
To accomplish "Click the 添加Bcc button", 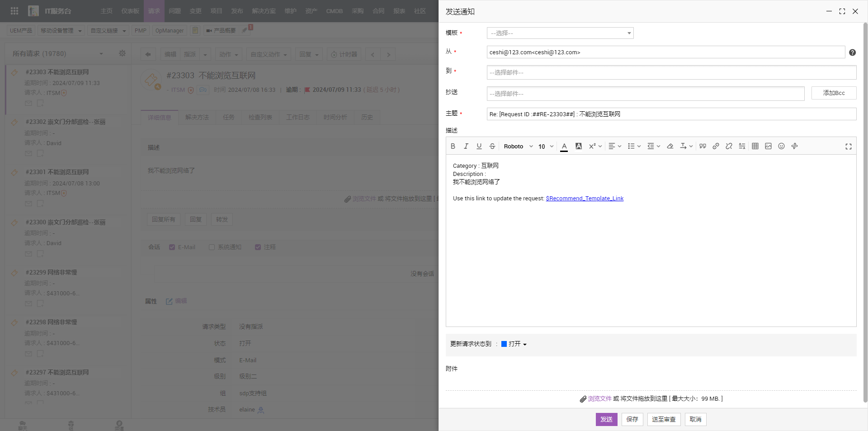I will [834, 93].
